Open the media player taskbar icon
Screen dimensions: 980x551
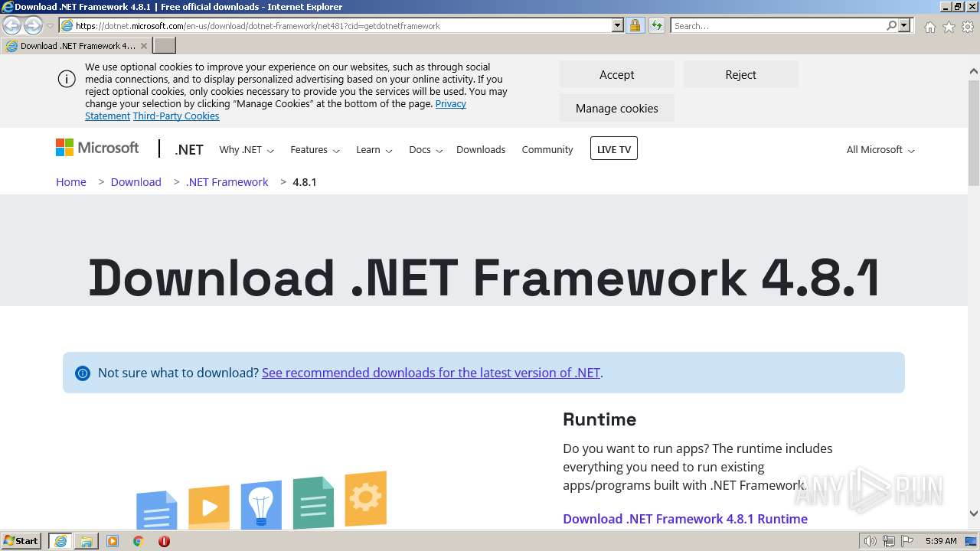(113, 541)
